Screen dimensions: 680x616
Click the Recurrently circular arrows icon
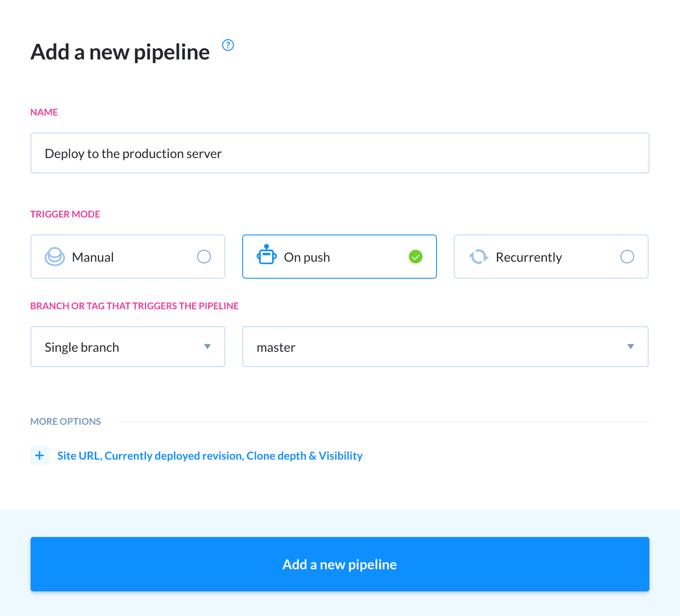point(478,257)
